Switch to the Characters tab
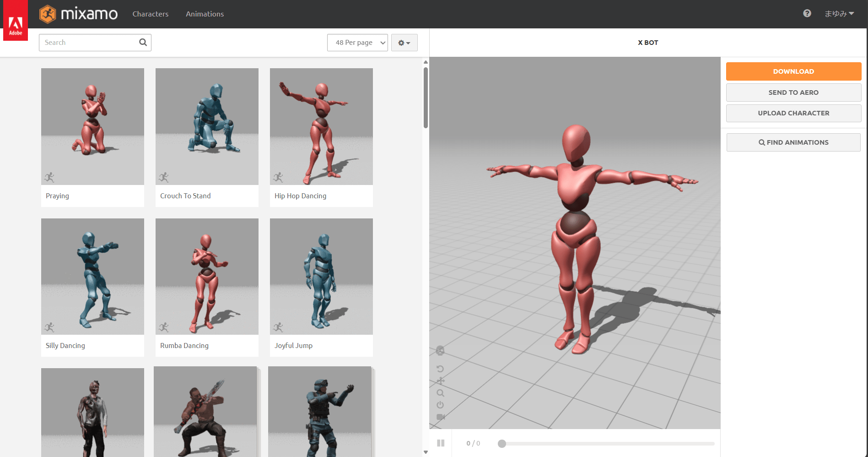 click(151, 14)
